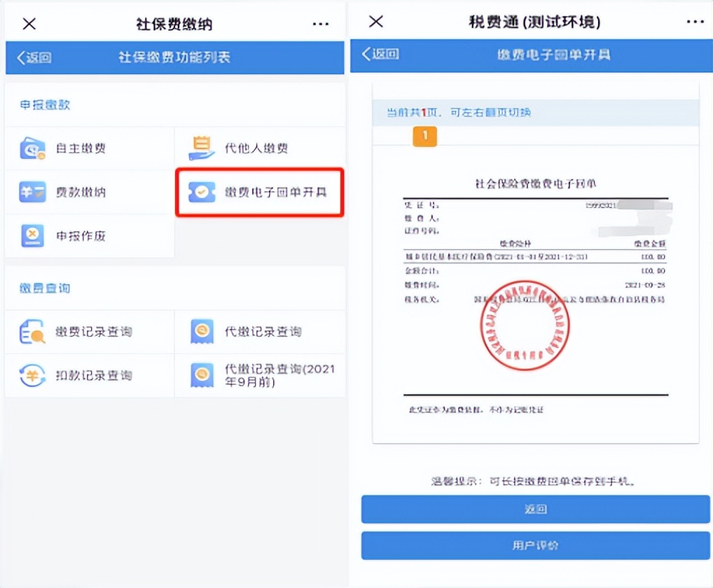Close the 税费通 page with X
The height and width of the screenshot is (588, 713).
point(376,22)
